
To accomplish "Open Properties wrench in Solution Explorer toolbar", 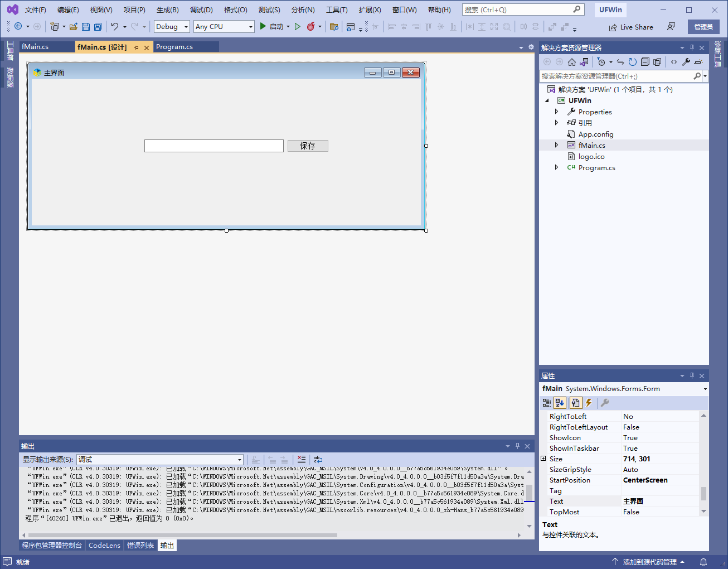I will pos(686,62).
